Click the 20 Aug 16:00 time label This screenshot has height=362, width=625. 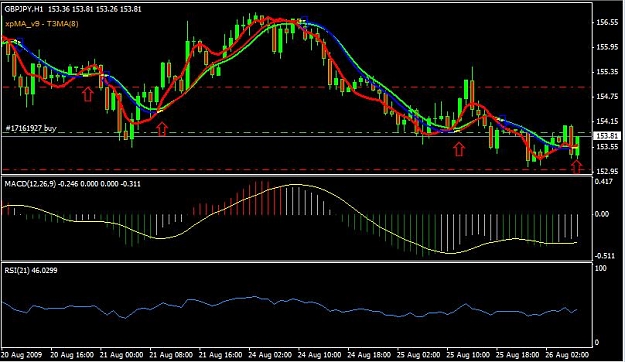coord(72,354)
